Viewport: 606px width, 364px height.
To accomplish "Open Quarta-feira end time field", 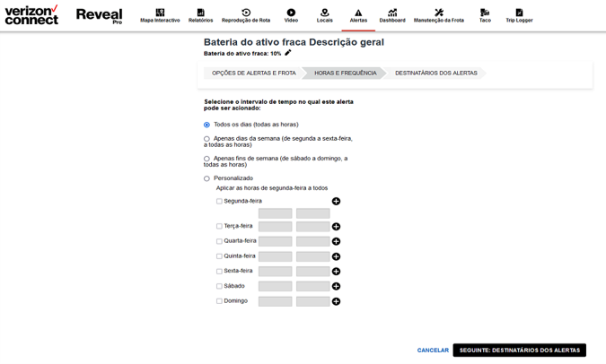I will coord(313,241).
